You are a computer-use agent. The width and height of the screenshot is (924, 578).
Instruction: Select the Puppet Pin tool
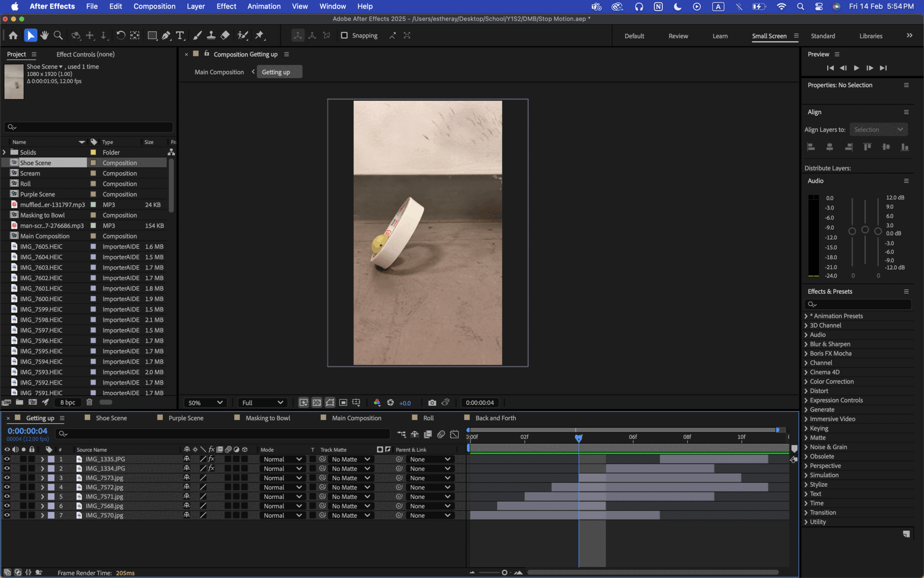[260, 36]
